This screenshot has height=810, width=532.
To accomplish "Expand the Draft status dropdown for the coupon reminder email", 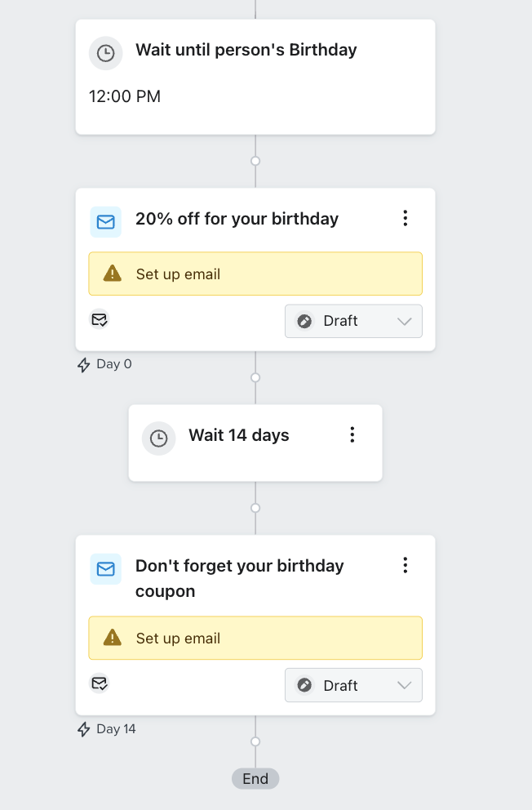I will (353, 685).
